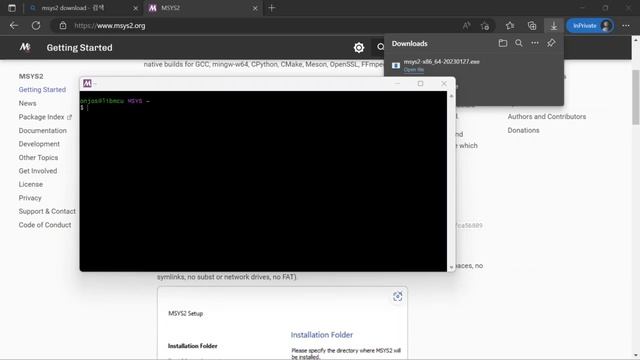Close the MSYS2 terminal window
The width and height of the screenshot is (640, 360).
coord(444,83)
